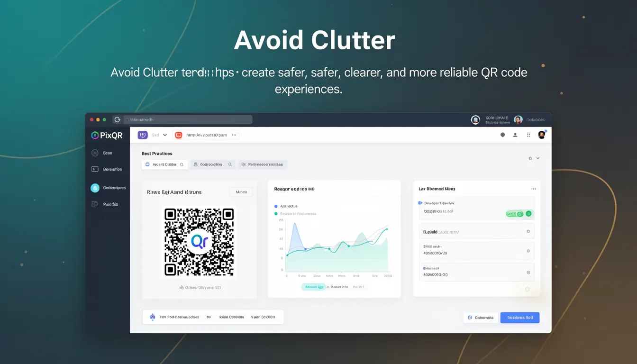Click the small search icon above right card
Image resolution: width=637 pixels, height=364 pixels.
(x=530, y=158)
